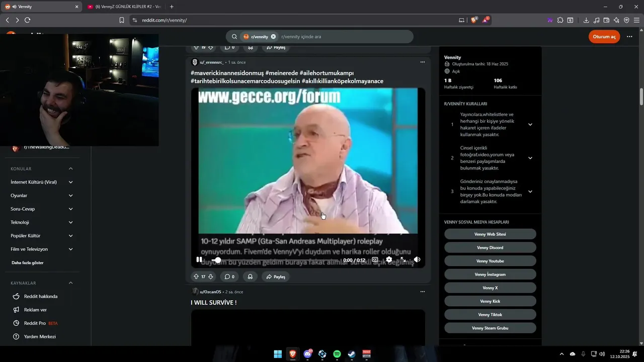Open the more options menu of OzcanOS post
Screen dimensions: 644x362
423,292
